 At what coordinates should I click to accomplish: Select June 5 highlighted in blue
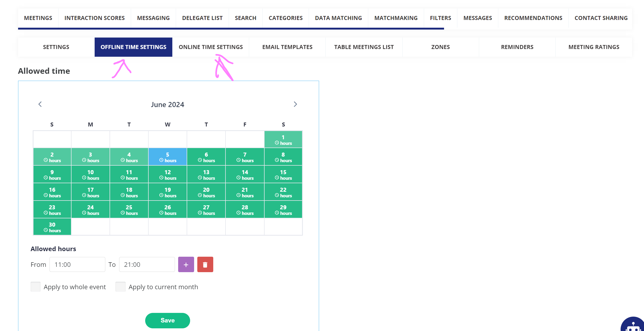[168, 157]
